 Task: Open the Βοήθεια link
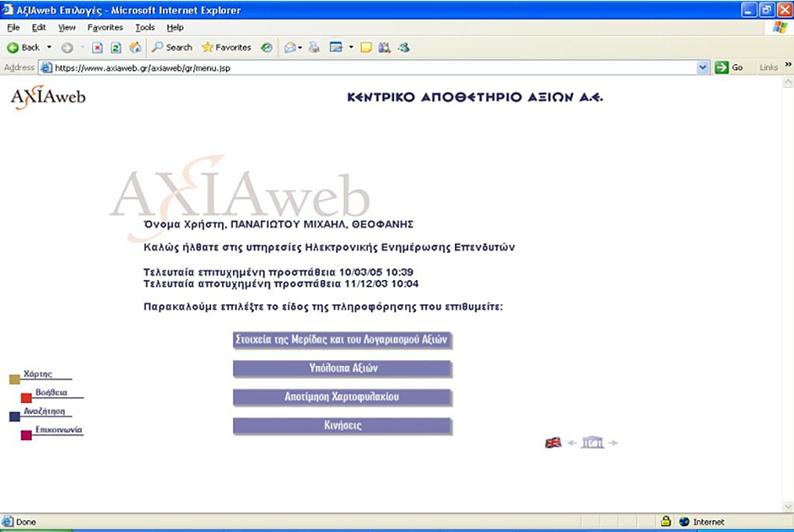51,392
